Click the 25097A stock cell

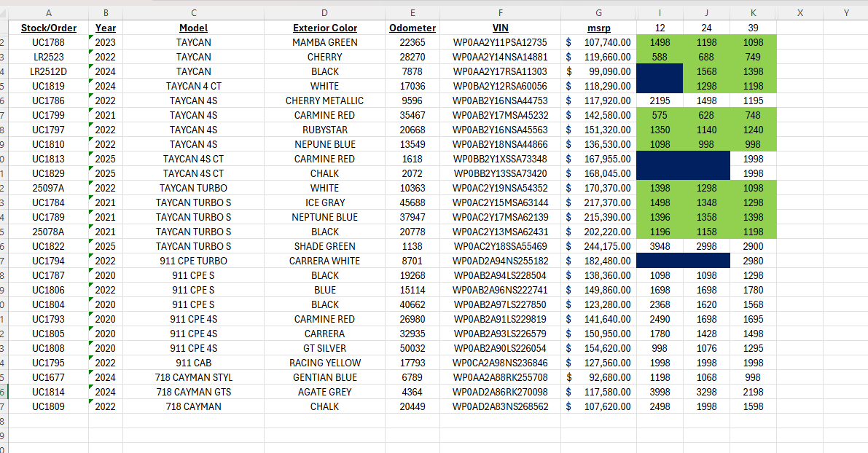coord(49,188)
